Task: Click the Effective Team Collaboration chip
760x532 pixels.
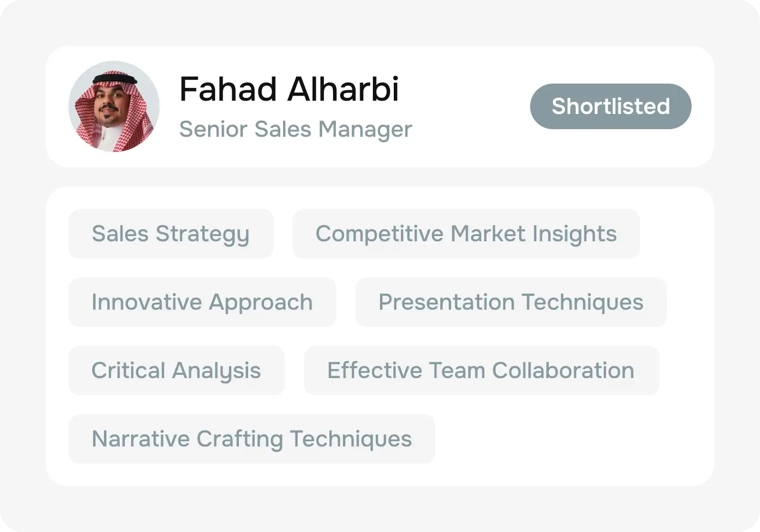Action: coord(481,371)
